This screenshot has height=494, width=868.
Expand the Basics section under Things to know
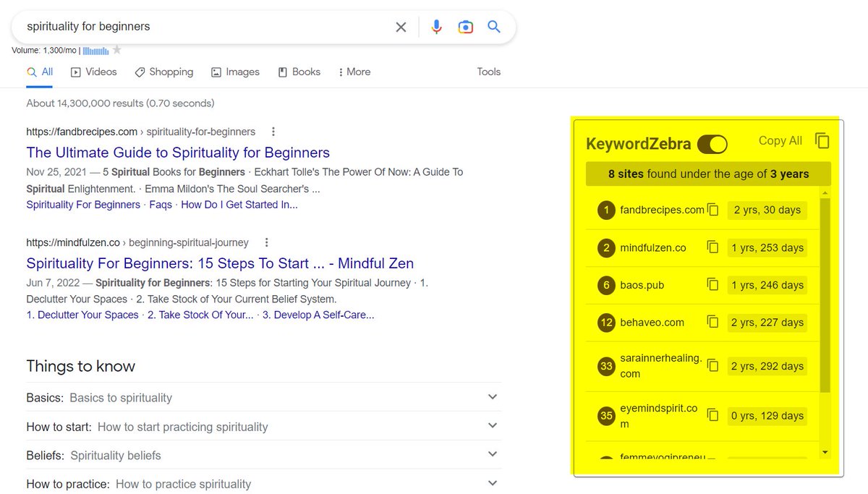(x=493, y=397)
